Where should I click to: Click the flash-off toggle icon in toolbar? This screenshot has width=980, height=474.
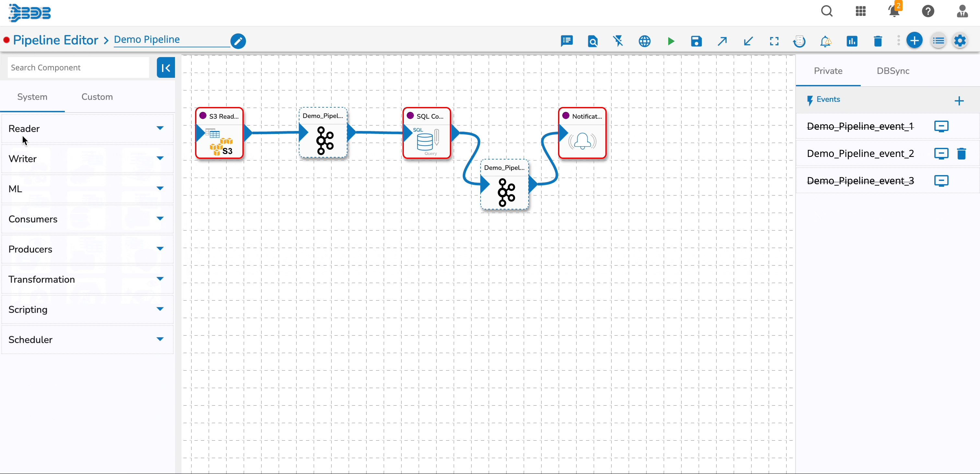click(618, 41)
